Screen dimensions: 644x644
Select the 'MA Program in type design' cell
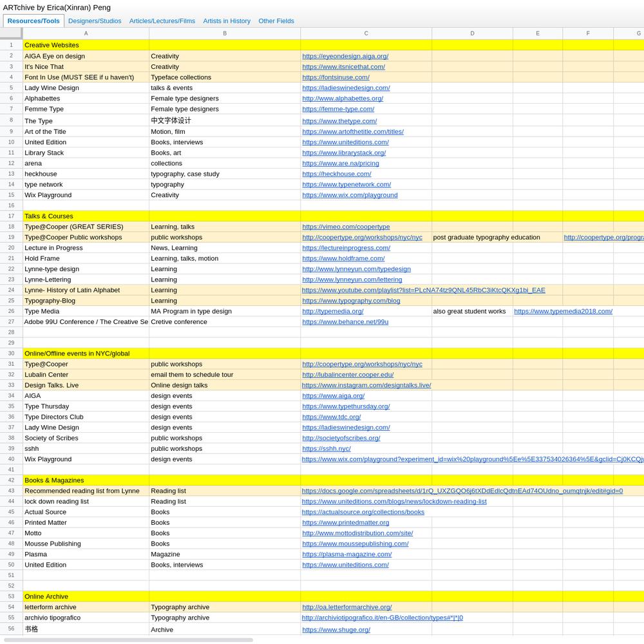[x=225, y=311]
